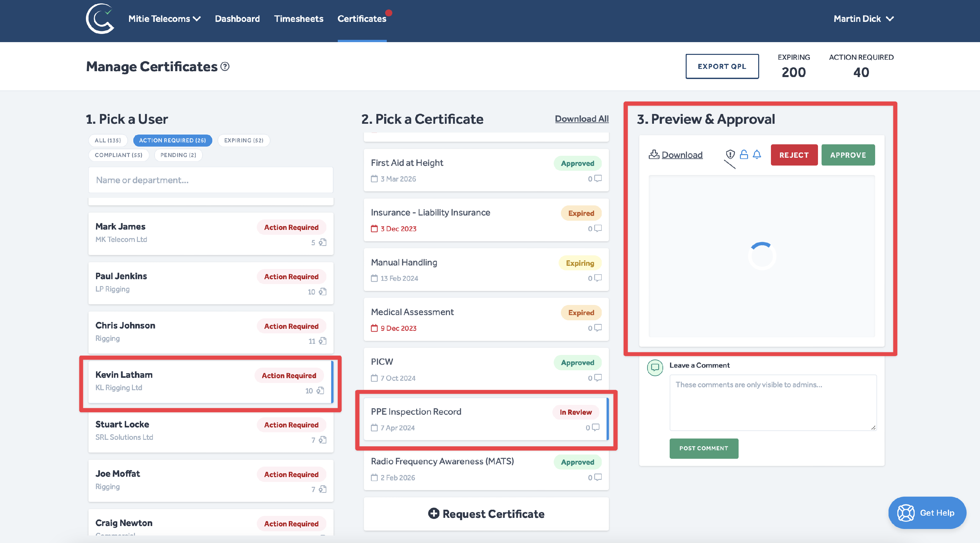The width and height of the screenshot is (980, 543).
Task: Click the help question mark beside Manage Certificates
Action: pyautogui.click(x=225, y=67)
